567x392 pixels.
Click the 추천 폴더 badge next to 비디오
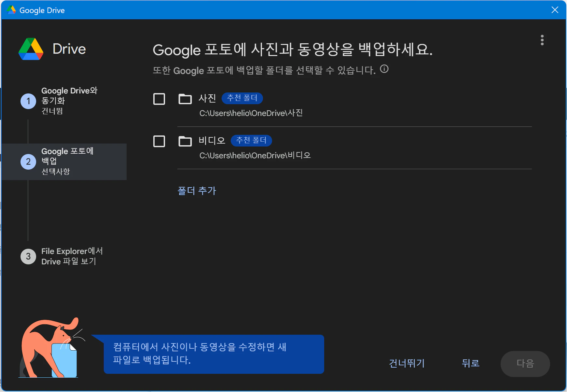(x=251, y=140)
